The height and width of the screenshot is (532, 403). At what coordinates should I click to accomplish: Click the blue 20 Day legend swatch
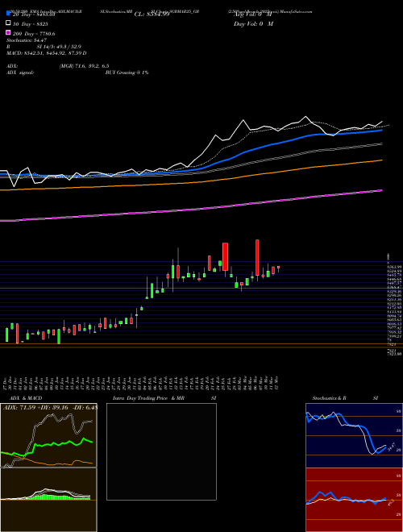coord(8,14)
